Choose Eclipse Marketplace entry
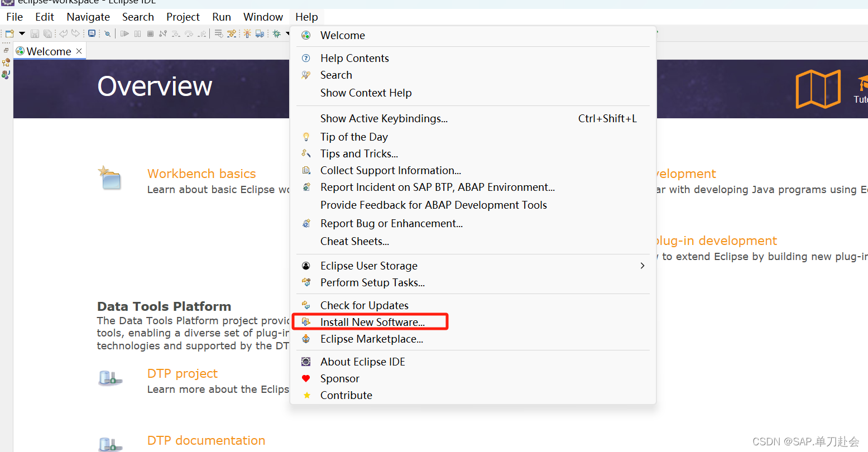 coord(473,339)
